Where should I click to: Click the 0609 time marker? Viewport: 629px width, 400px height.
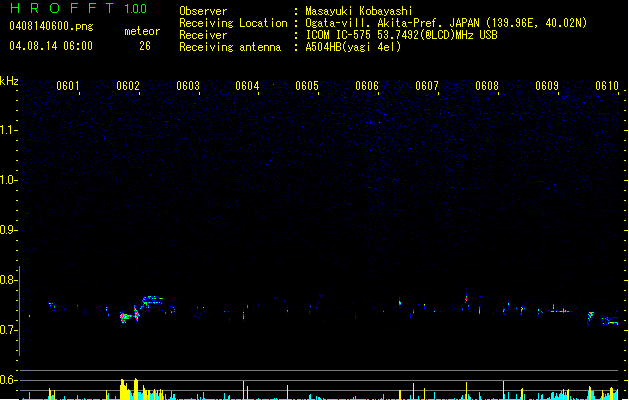[x=547, y=86]
